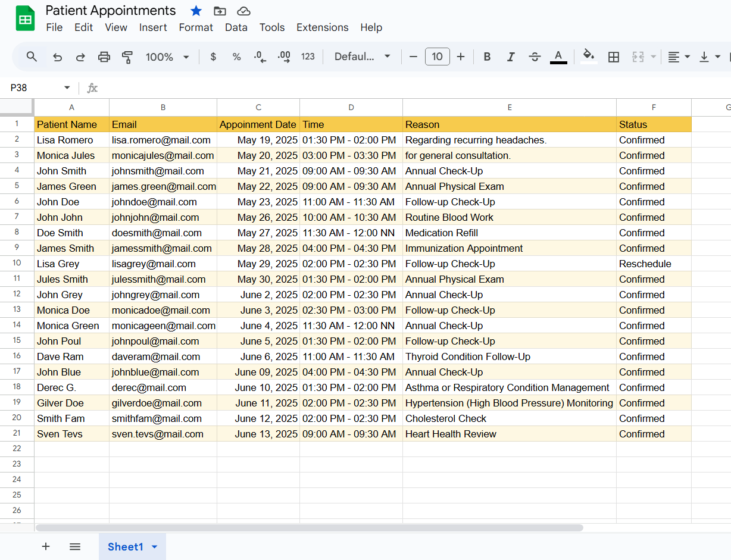Click the print icon
The image size is (731, 560).
(x=104, y=57)
